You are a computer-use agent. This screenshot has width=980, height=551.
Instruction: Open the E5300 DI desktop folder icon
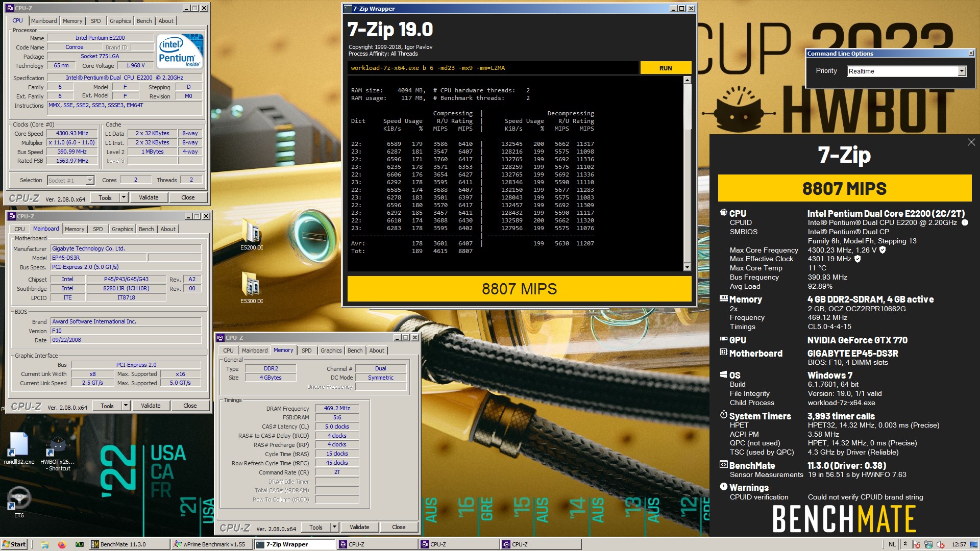coord(252,287)
